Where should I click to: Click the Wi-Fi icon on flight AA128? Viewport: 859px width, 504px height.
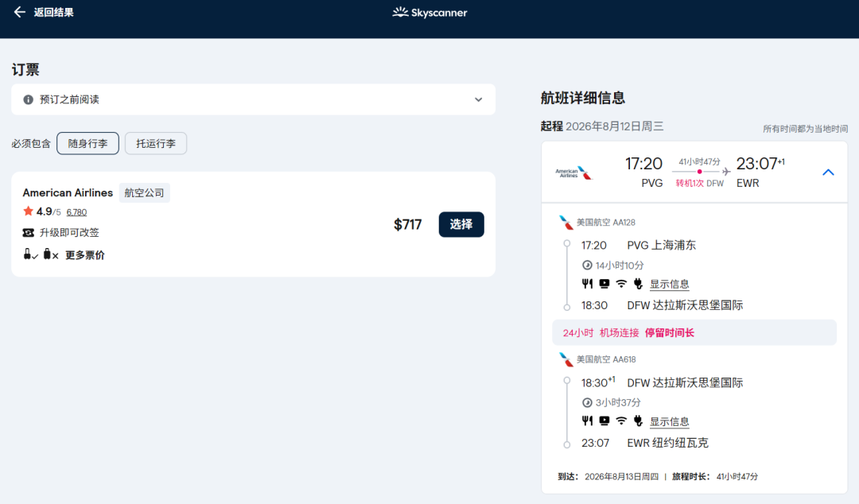(621, 284)
